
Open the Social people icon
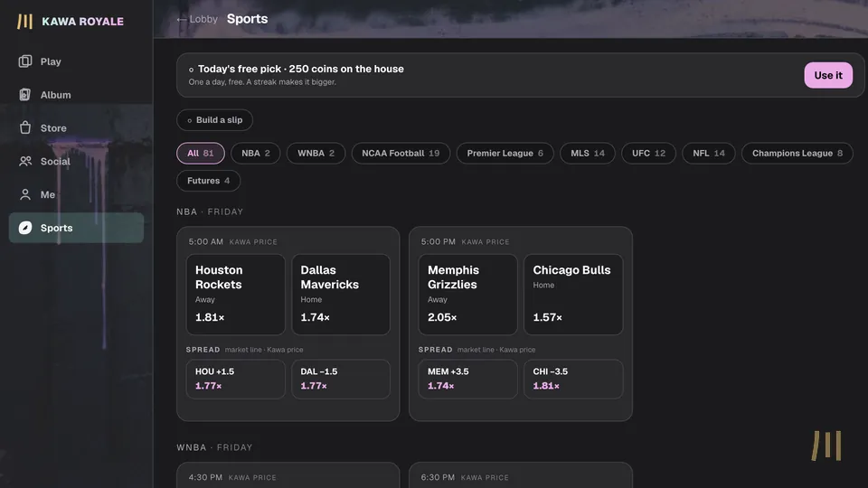[25, 161]
